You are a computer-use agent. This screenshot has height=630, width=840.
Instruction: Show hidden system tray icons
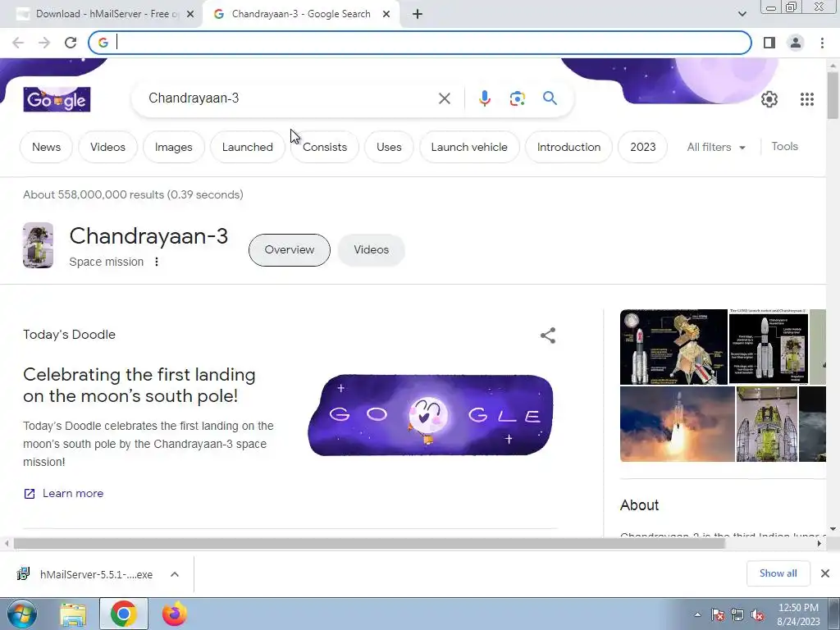coord(697,614)
